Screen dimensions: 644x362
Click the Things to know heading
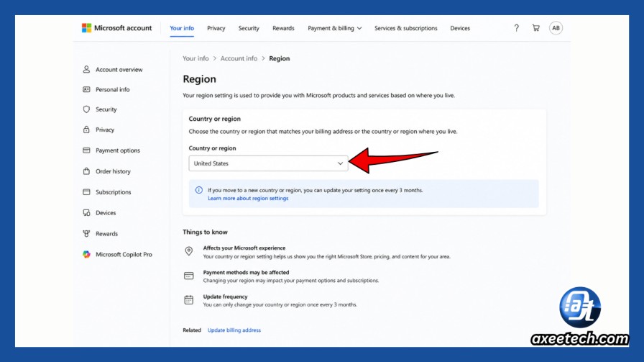[x=205, y=232]
